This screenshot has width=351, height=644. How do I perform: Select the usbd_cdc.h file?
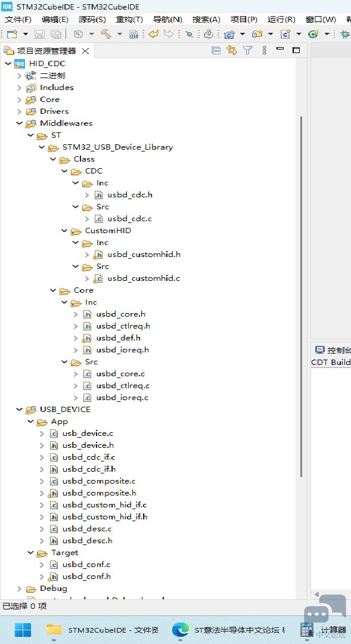tap(130, 194)
